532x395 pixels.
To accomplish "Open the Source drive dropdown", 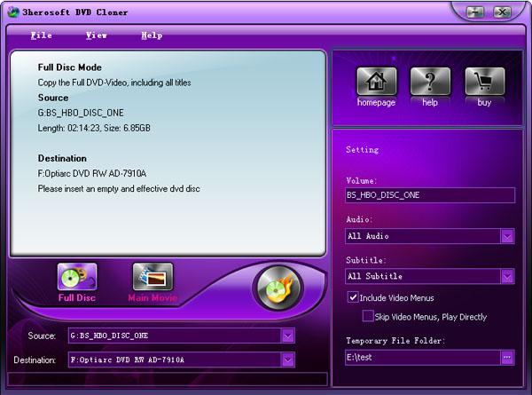I will point(287,336).
